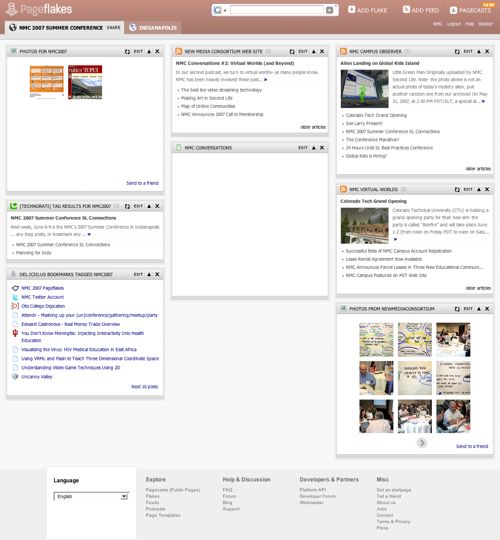
Task: Click Add Flake
Action: click(x=367, y=10)
